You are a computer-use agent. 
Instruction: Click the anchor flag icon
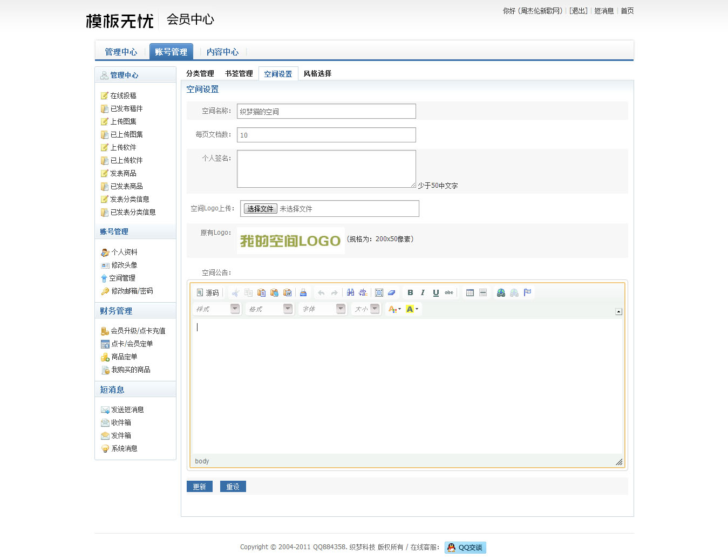tap(527, 292)
